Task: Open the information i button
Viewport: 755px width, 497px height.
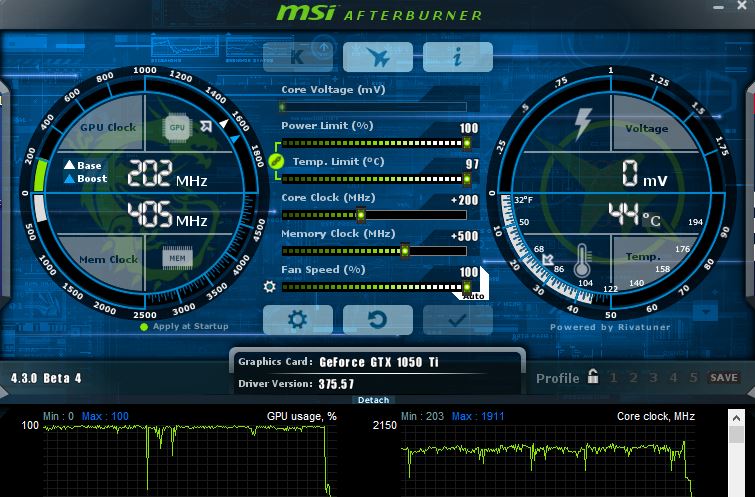Action: pyautogui.click(x=457, y=57)
